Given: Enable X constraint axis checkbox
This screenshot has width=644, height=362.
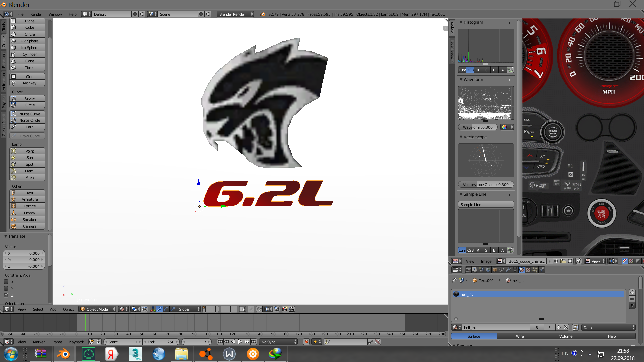Looking at the screenshot, I should [x=6, y=282].
